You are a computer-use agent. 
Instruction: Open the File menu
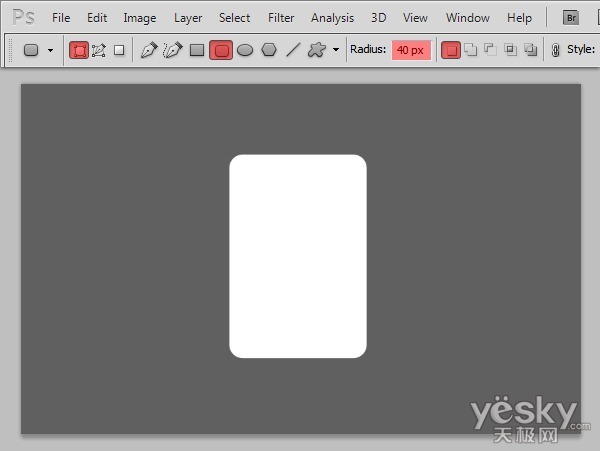(x=61, y=18)
